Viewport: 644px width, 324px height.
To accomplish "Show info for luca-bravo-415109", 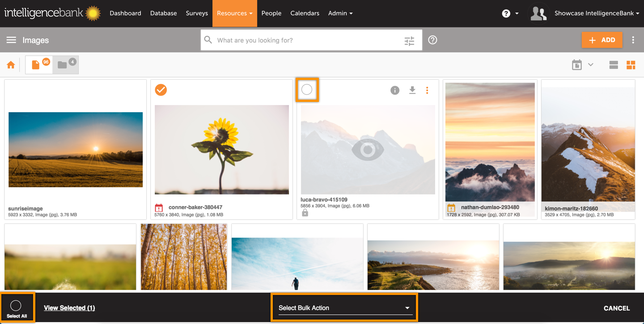I will click(395, 90).
